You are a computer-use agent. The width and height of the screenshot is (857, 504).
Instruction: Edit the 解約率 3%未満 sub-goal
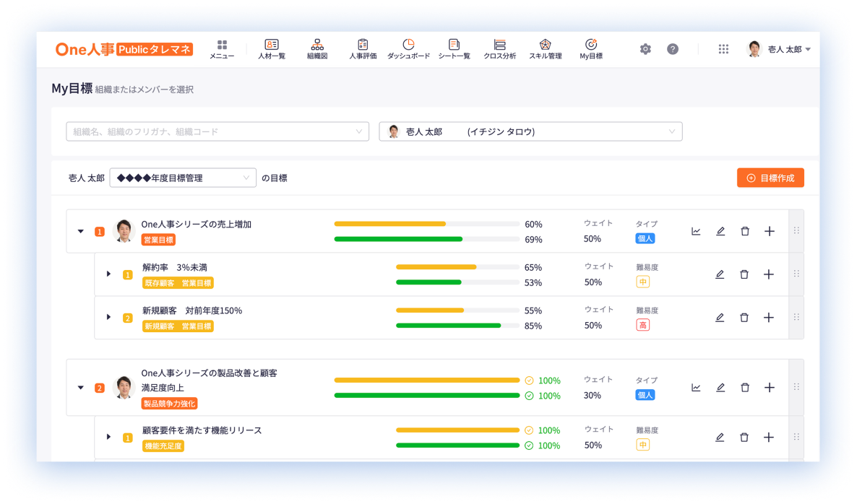click(720, 274)
